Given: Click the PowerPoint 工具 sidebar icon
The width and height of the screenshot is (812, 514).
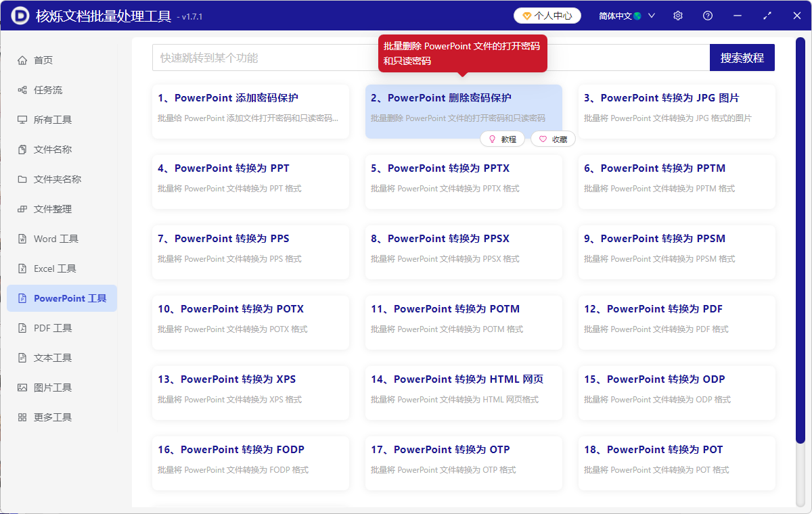Looking at the screenshot, I should point(22,298).
